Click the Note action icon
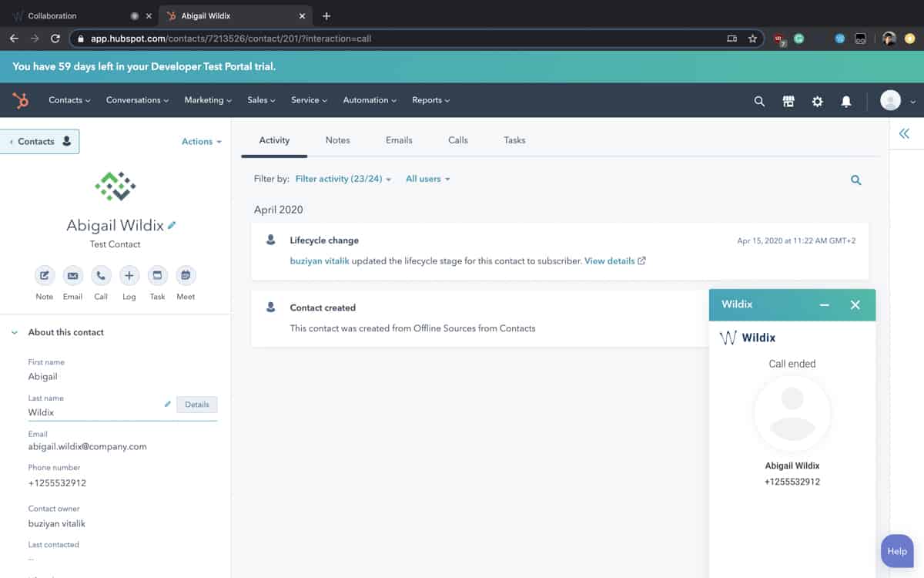This screenshot has height=578, width=924. point(45,276)
